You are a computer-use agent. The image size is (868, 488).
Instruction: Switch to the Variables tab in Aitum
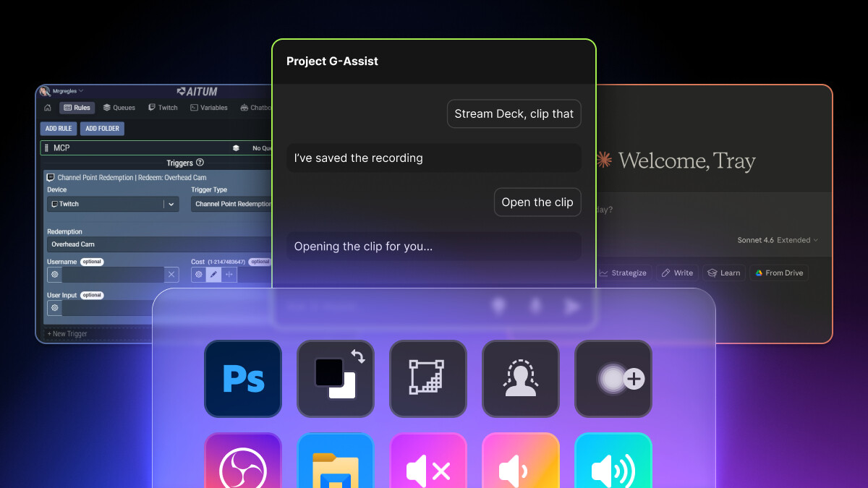click(x=209, y=108)
